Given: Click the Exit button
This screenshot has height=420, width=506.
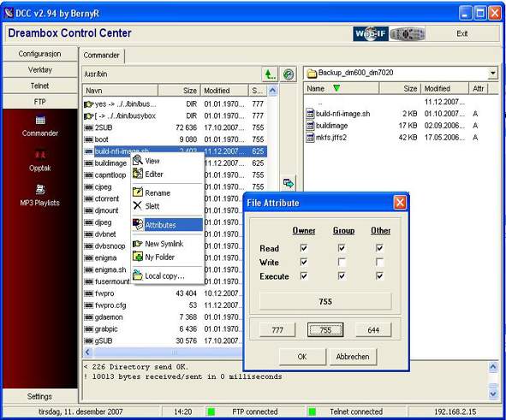Looking at the screenshot, I should [462, 33].
